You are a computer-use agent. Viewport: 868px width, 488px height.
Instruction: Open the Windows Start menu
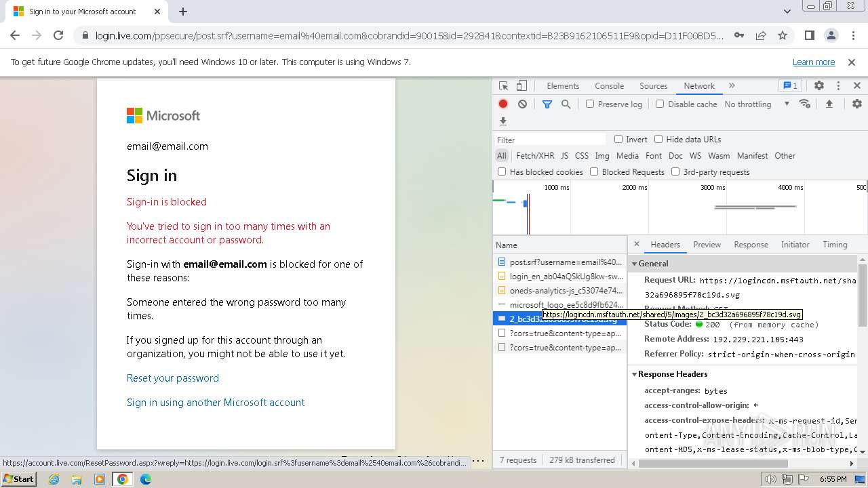[19, 479]
